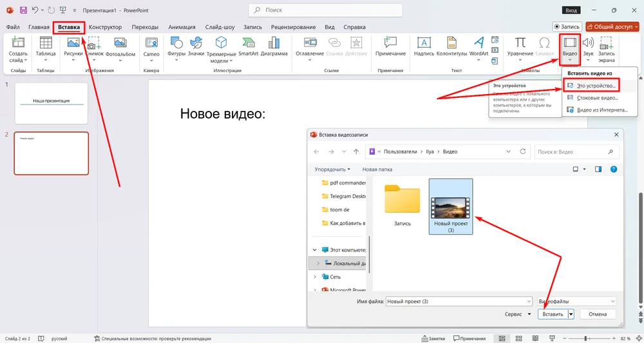Open the Видеофайлы file type combo box
Screen dimensions: 644x343
[x=576, y=301]
